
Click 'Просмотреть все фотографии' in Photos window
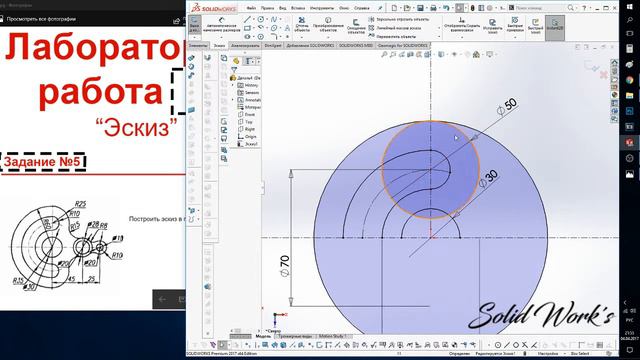41,19
